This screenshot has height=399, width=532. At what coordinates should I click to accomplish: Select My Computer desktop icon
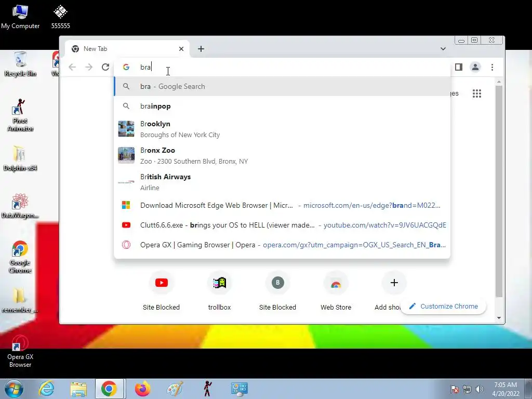pyautogui.click(x=20, y=17)
